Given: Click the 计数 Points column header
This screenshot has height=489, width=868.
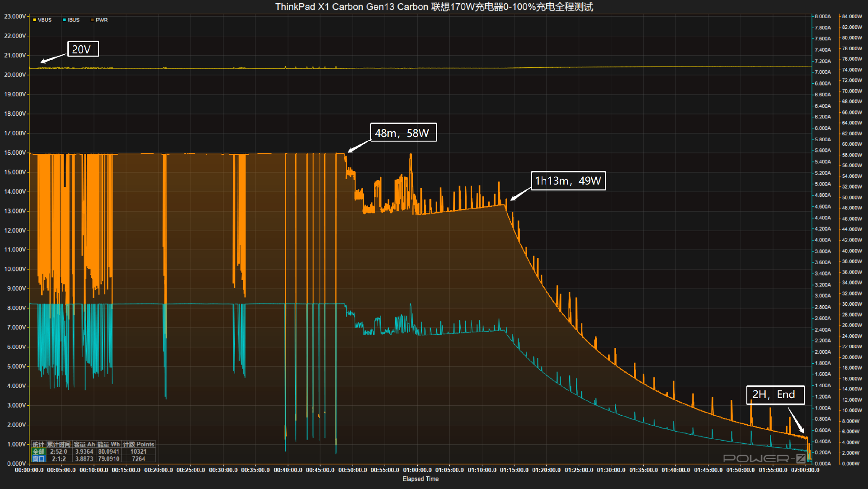Looking at the screenshot, I should [138, 444].
